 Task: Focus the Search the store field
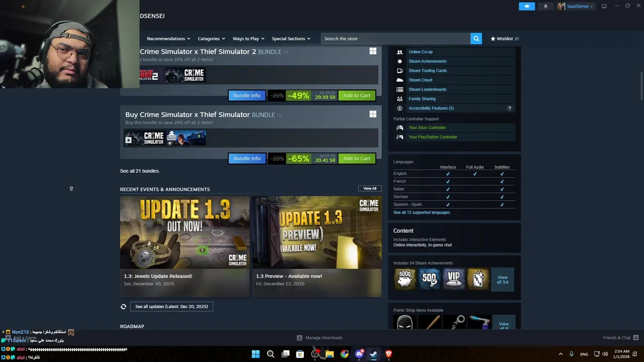click(x=396, y=39)
